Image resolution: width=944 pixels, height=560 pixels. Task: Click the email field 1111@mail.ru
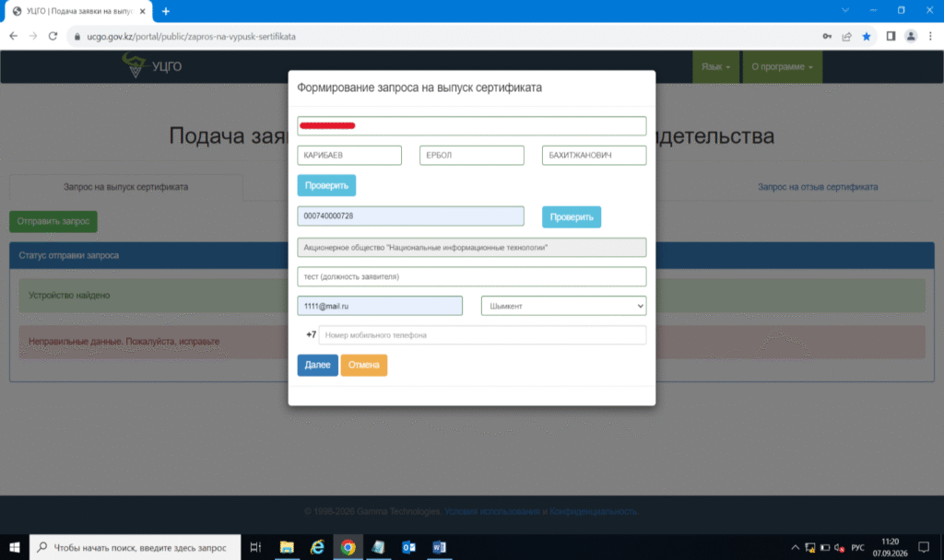coord(380,306)
